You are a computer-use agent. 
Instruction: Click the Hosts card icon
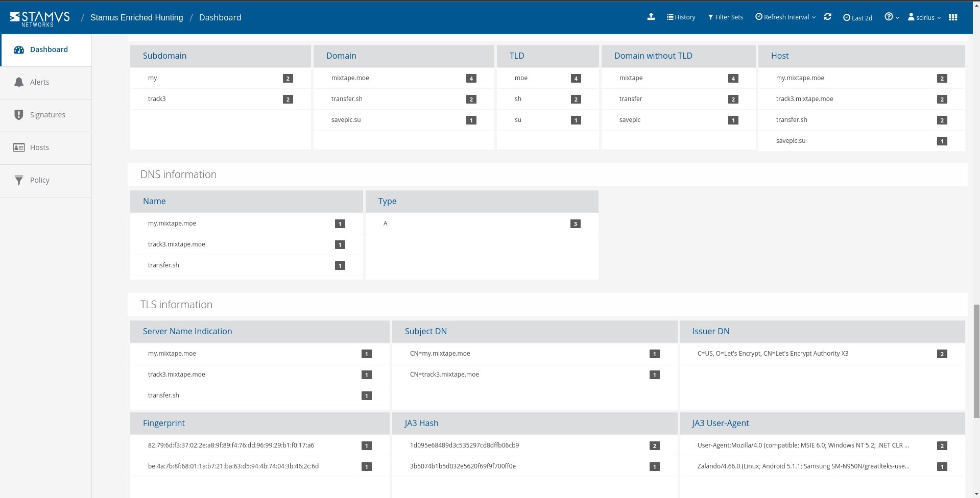(x=19, y=147)
